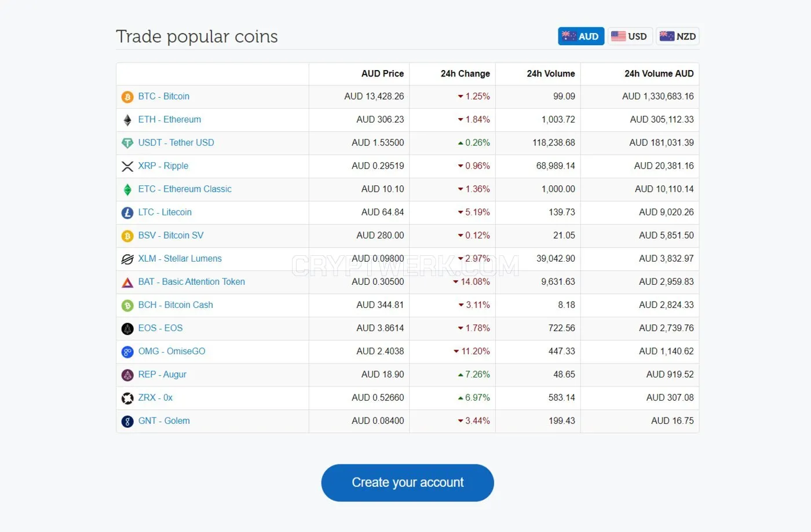The width and height of the screenshot is (811, 532).
Task: Click the Golem dark blue icon
Action: pos(127,421)
